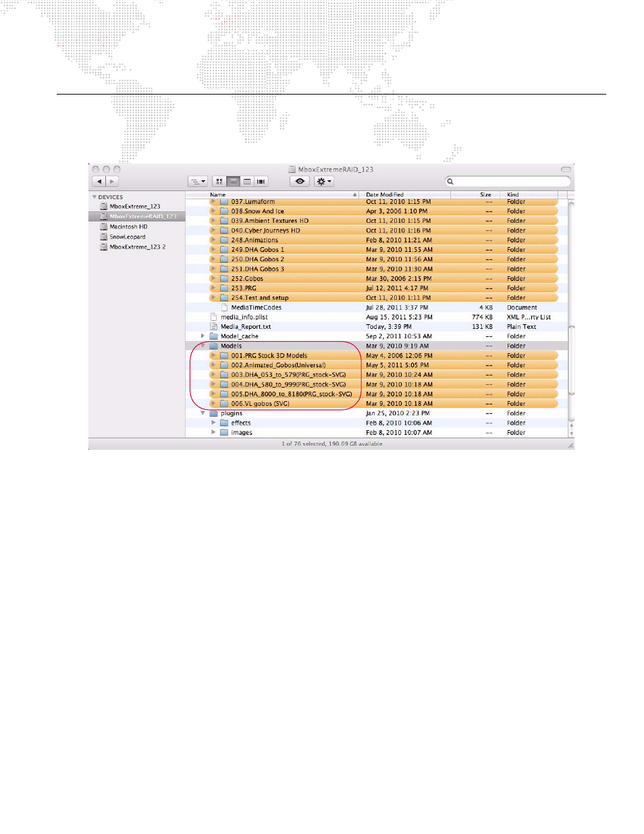Screen dimensions: 644x834
Task: Click the Media_Report.txt file icon
Action: pos(213,327)
